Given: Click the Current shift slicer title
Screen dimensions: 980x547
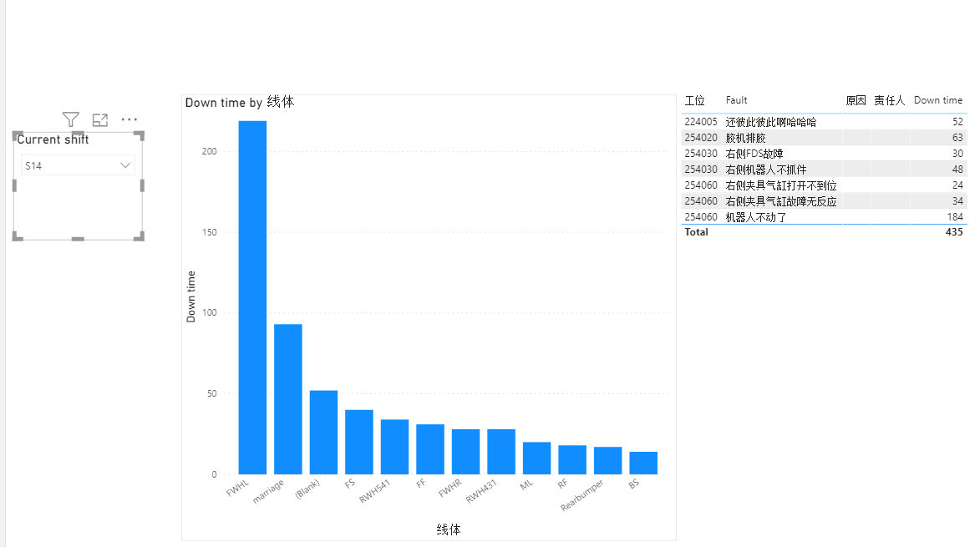Looking at the screenshot, I should pyautogui.click(x=53, y=139).
